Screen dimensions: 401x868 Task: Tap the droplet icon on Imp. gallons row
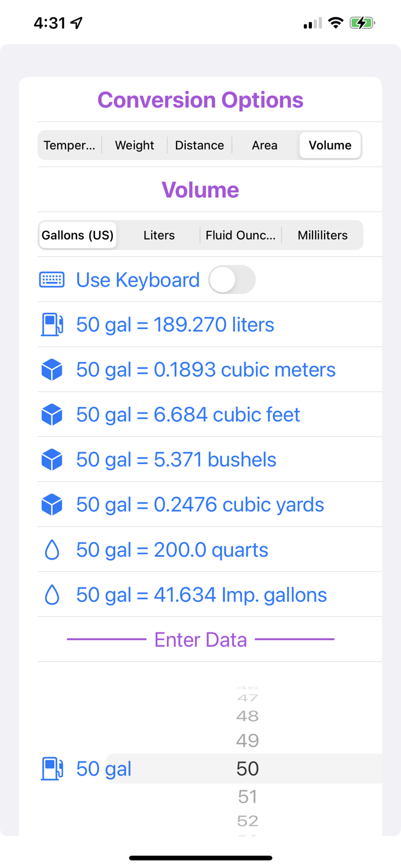51,594
